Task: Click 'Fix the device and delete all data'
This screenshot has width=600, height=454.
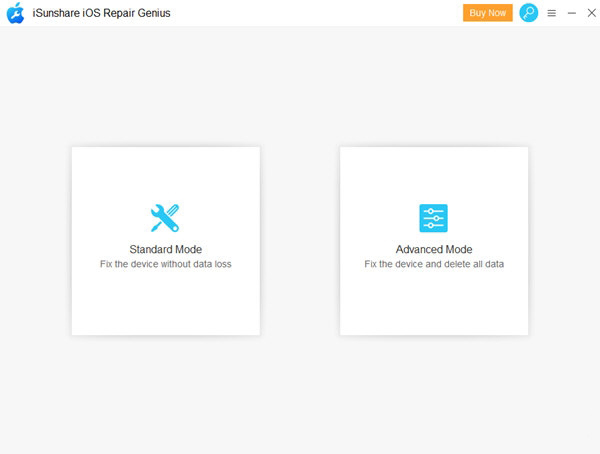Action: click(433, 264)
